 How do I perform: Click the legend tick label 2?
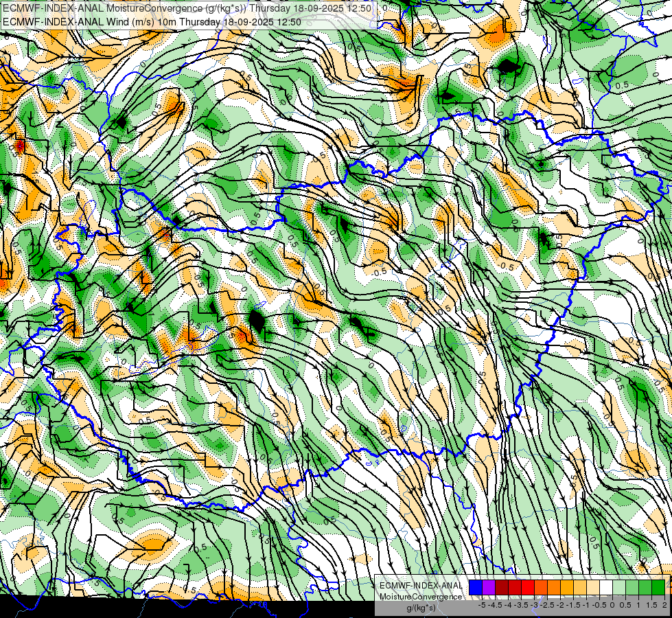coord(664,605)
